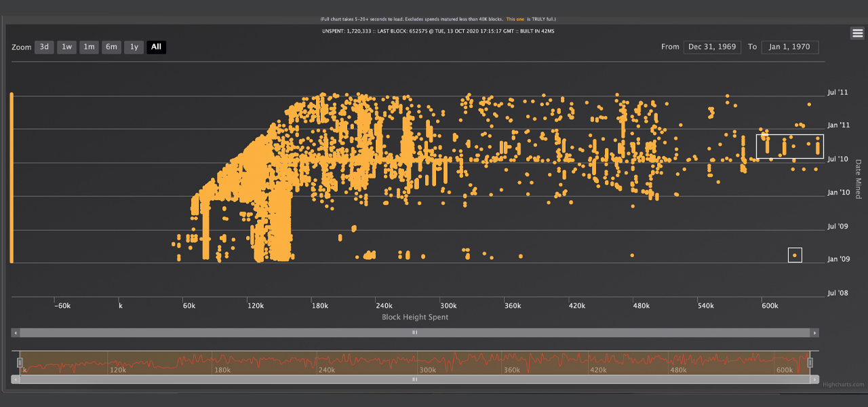Click the 'Jul '09' y-axis label
Image resolution: width=868 pixels, height=407 pixels.
coord(838,226)
